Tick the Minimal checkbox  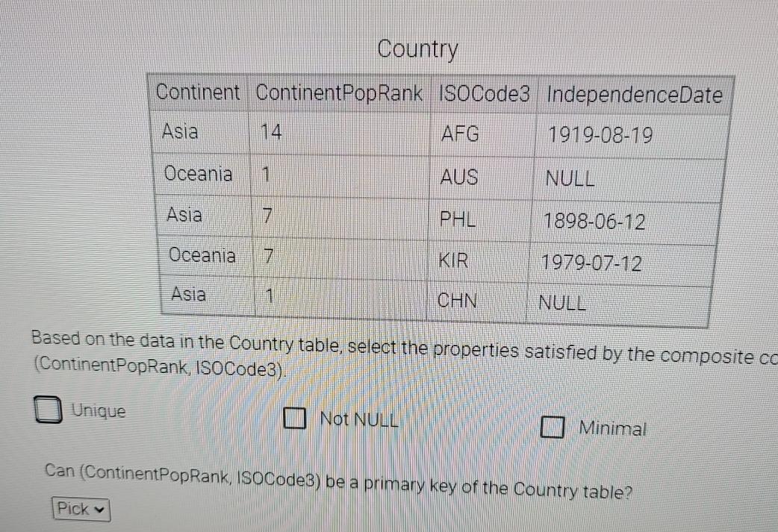pos(553,428)
